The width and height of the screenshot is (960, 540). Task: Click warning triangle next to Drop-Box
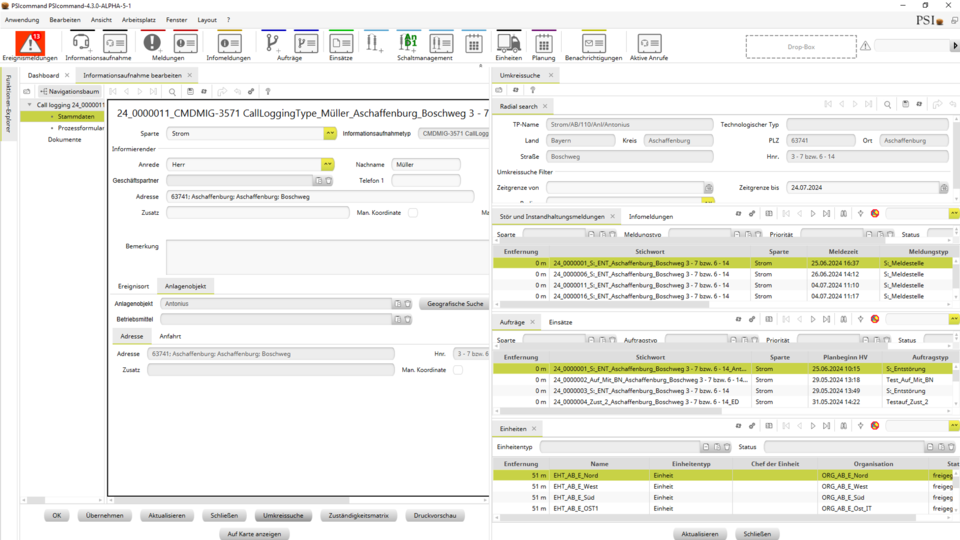pyautogui.click(x=865, y=46)
